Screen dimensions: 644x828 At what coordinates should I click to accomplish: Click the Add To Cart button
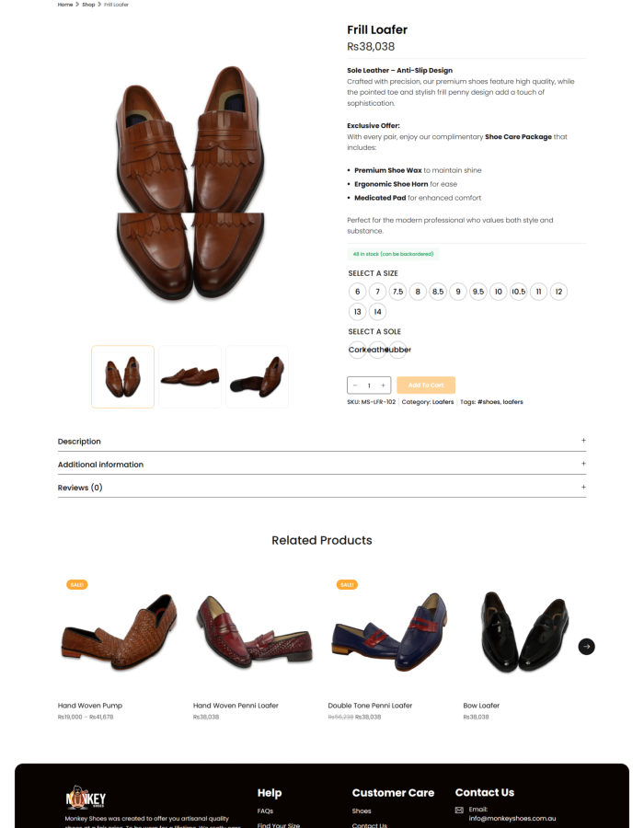(x=425, y=385)
